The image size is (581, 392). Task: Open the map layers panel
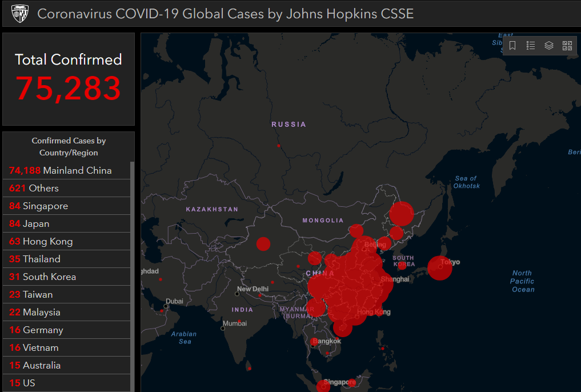[549, 46]
